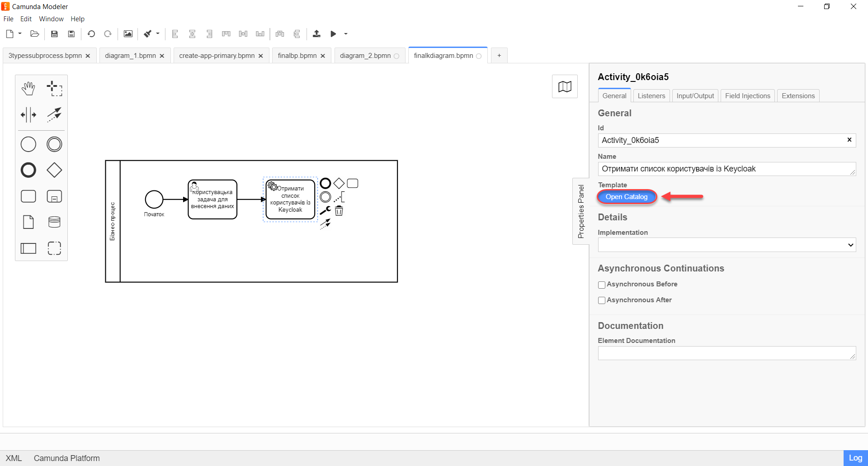Activate the hand tool in palette
This screenshot has height=466, width=868.
coord(28,88)
